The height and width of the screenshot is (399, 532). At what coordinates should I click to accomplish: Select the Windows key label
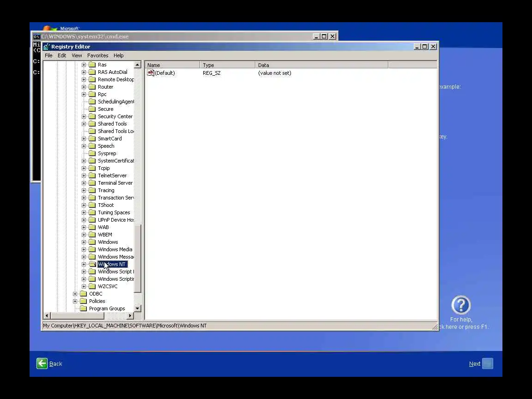pos(108,242)
